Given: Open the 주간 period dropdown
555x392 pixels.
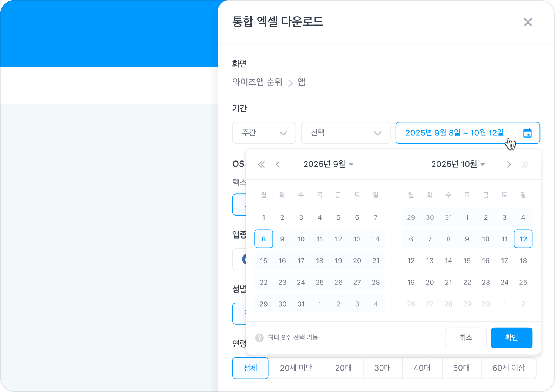Looking at the screenshot, I should click(264, 133).
